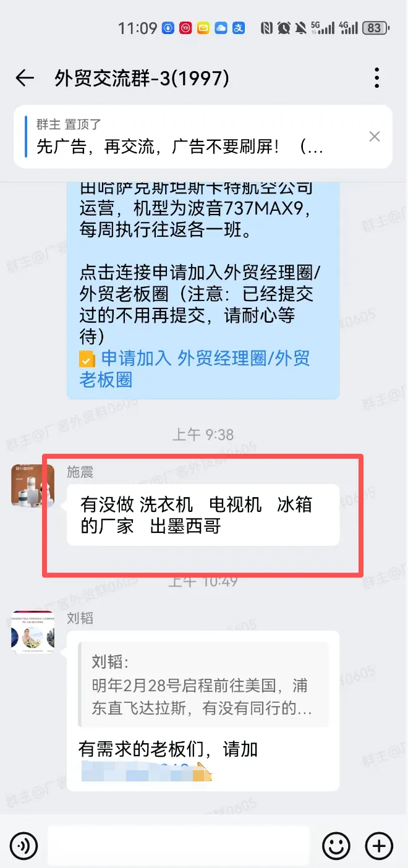Image resolution: width=408 pixels, height=868 pixels.
Task: Tap the pinned message 先广告，再交流
Action: (179, 147)
